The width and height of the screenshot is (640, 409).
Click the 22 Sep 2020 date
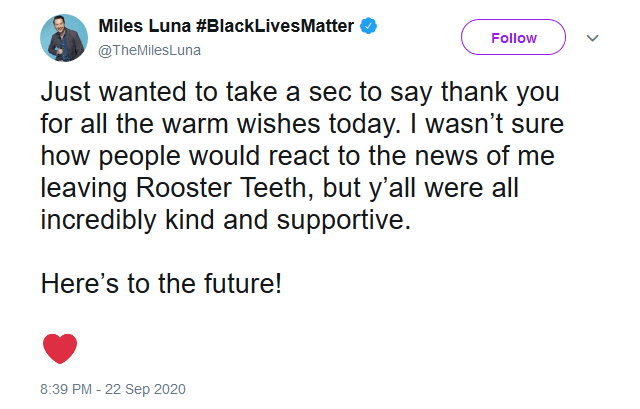(x=145, y=389)
